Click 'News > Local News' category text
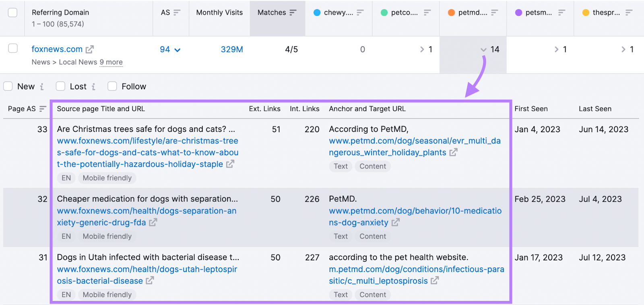Image resolution: width=644 pixels, height=305 pixels. [64, 62]
